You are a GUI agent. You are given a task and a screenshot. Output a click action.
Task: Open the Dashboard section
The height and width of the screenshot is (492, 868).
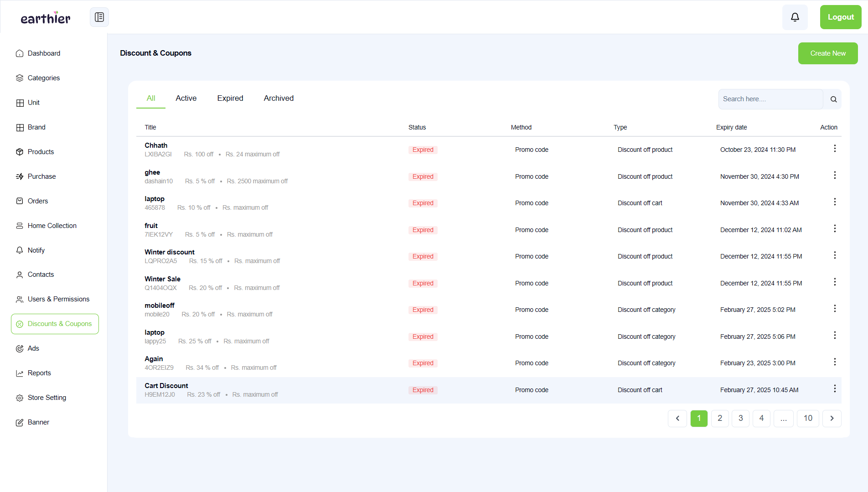[44, 53]
